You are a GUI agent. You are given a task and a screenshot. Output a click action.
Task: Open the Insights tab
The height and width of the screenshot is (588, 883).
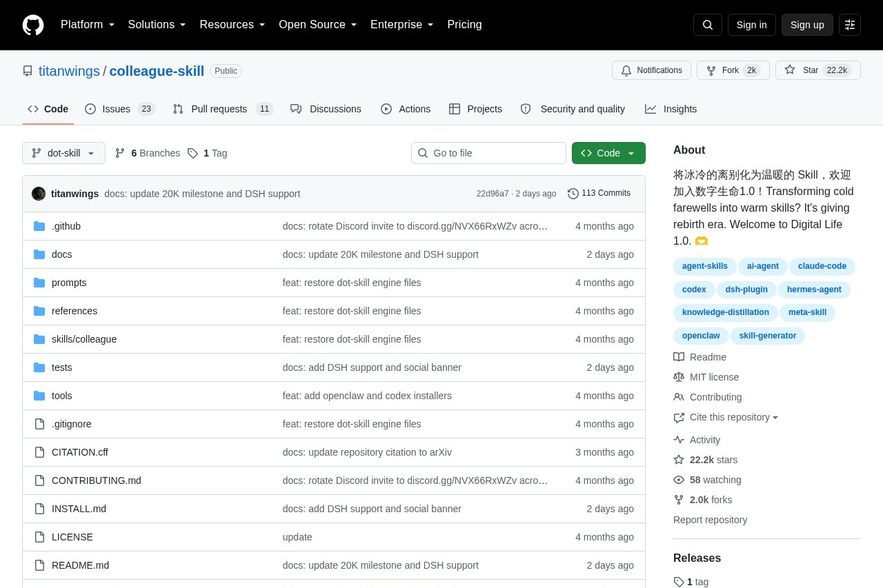(x=671, y=109)
